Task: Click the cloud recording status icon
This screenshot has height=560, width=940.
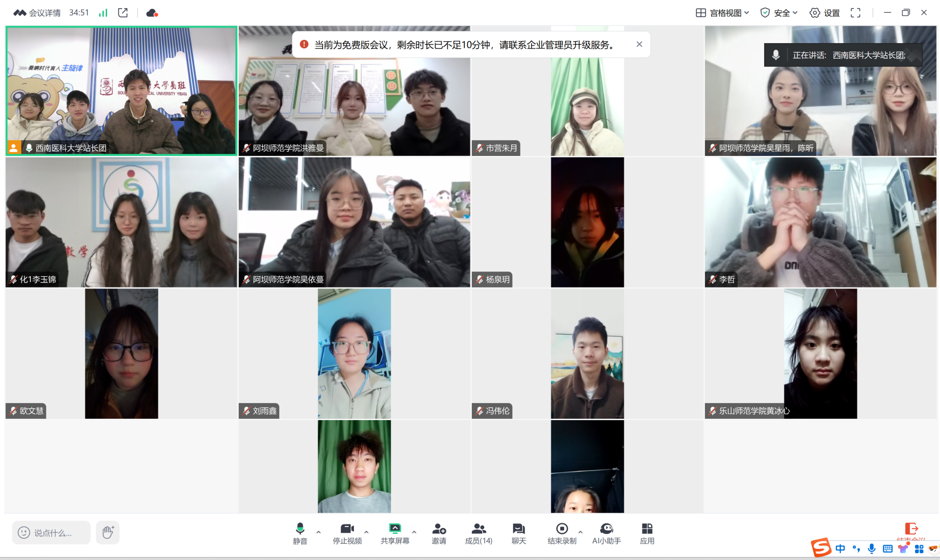Action: click(x=152, y=13)
